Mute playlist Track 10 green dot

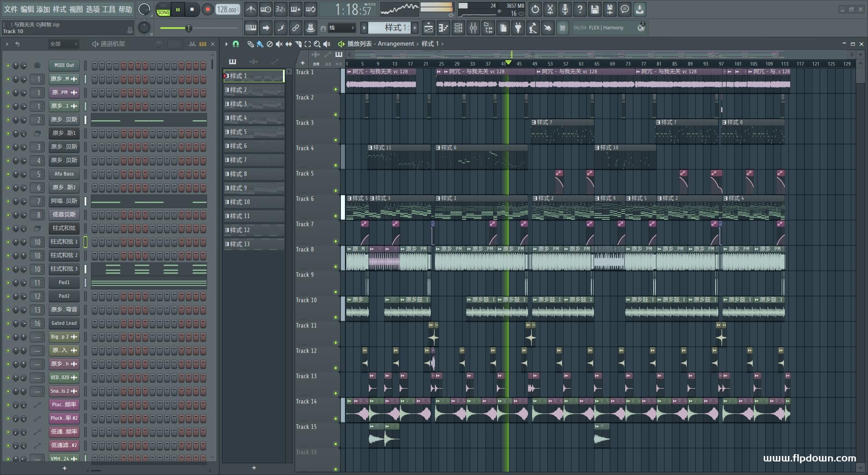(x=335, y=318)
